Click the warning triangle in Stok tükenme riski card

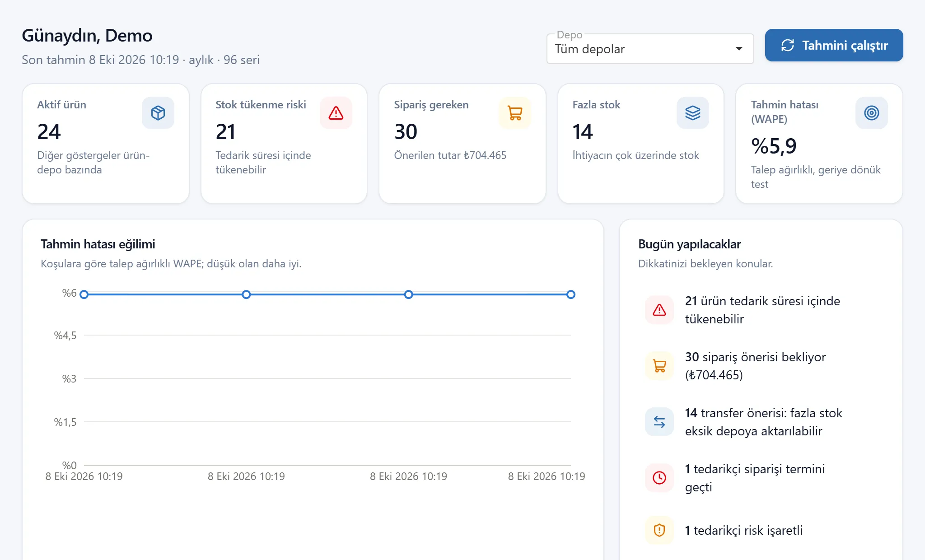point(336,113)
